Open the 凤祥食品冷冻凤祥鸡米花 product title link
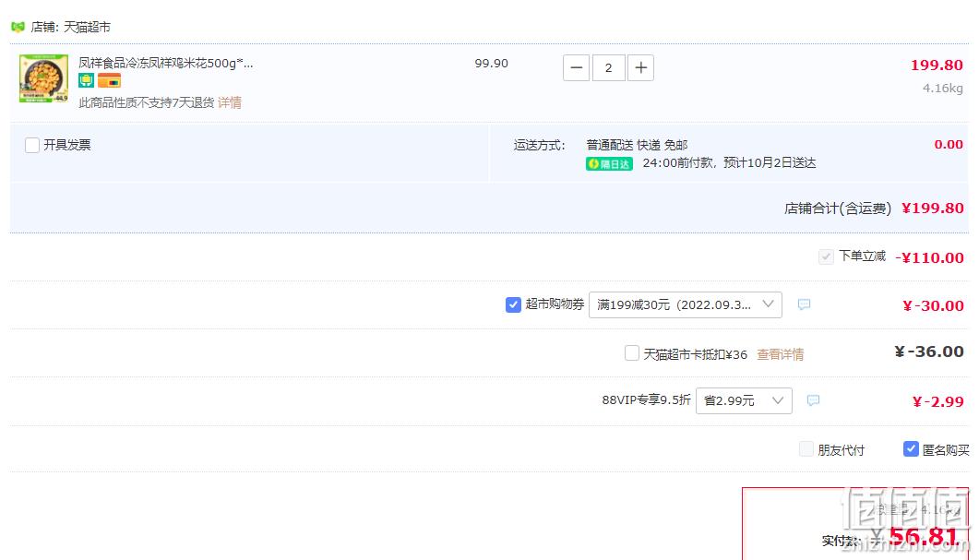The image size is (979, 560). pos(166,63)
